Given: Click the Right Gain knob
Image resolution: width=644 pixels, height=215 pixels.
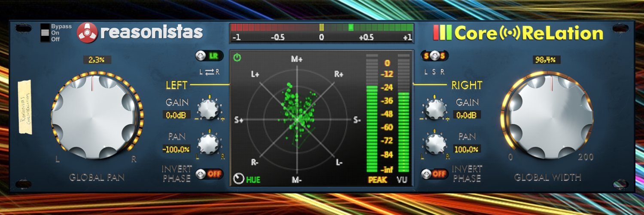Looking at the screenshot, I should [436, 109].
